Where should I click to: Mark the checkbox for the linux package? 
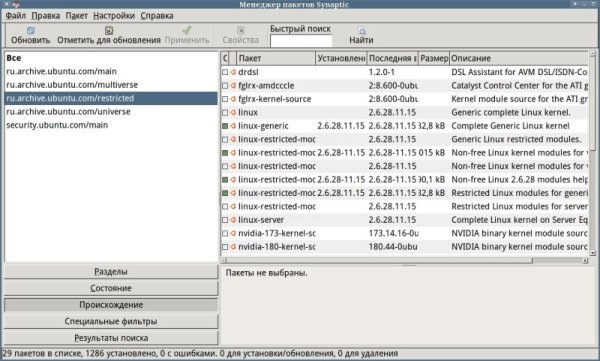point(225,112)
